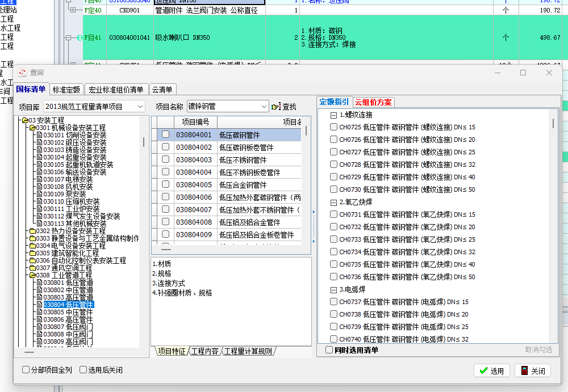This screenshot has width=568, height=392.
Task: Toggle 选用后关闭 checkbox
Action: (83, 369)
